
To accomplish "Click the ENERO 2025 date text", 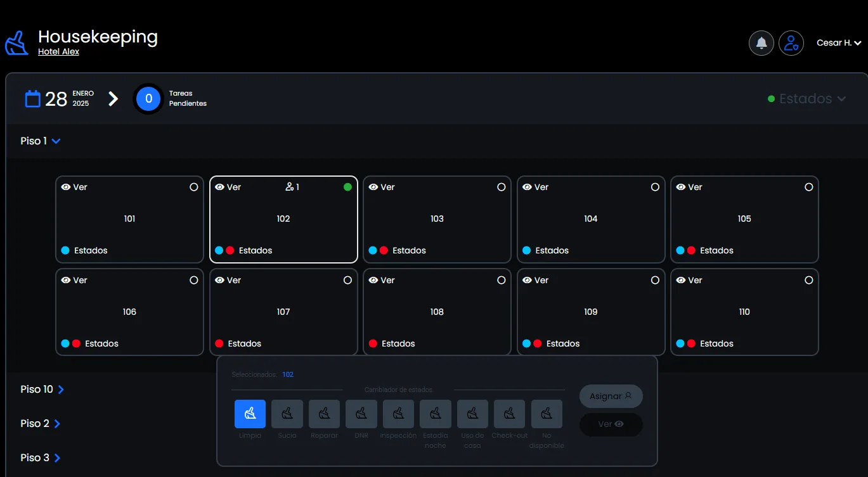I will [x=83, y=98].
